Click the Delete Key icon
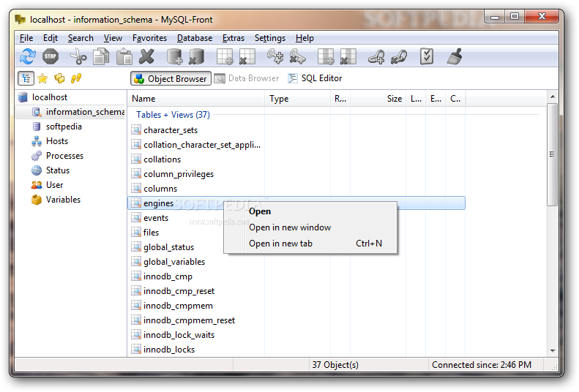 [x=298, y=56]
